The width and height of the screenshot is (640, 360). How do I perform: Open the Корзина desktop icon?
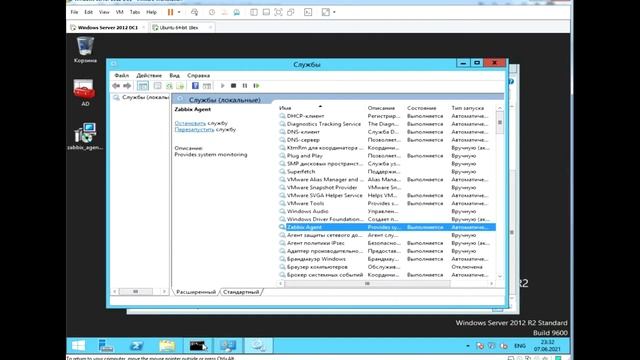(85, 49)
